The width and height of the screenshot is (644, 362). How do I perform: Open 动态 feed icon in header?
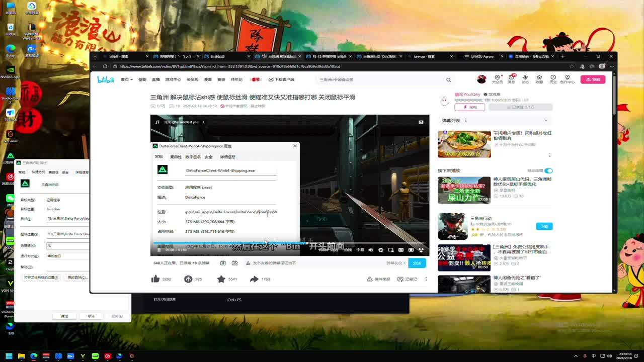(x=525, y=79)
